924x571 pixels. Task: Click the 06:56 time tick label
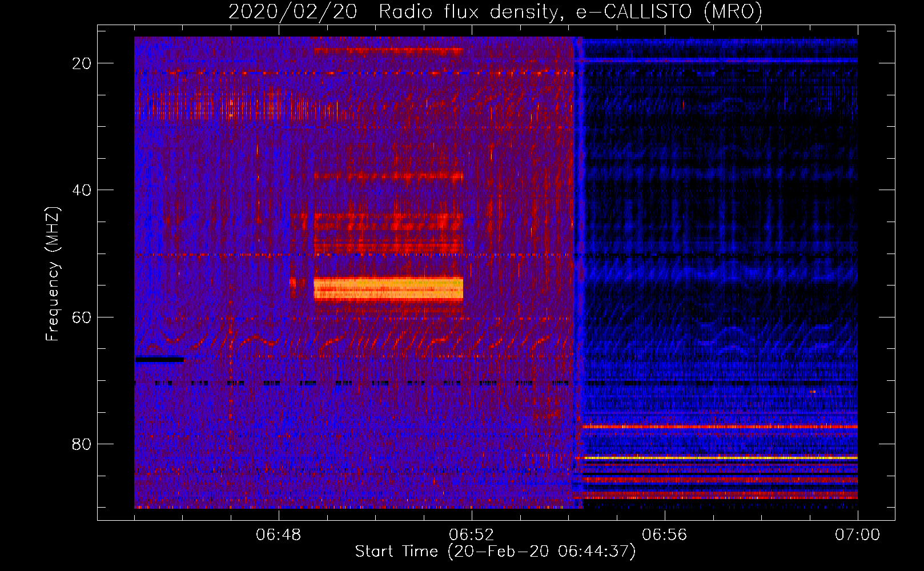tap(665, 535)
